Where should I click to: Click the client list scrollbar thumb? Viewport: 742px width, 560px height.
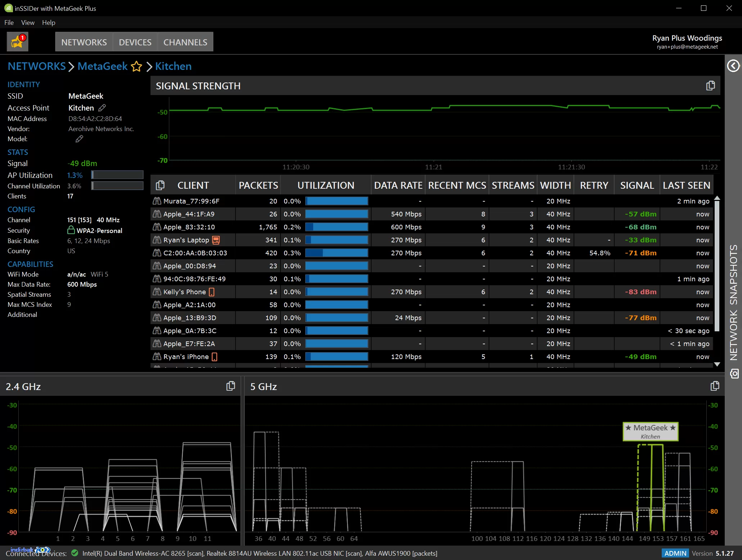717,266
